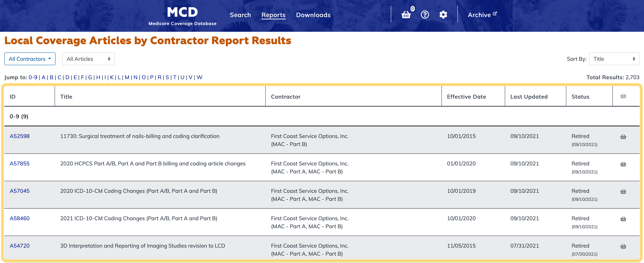Add article A57045 to basket
This screenshot has width=644, height=263.
click(623, 191)
